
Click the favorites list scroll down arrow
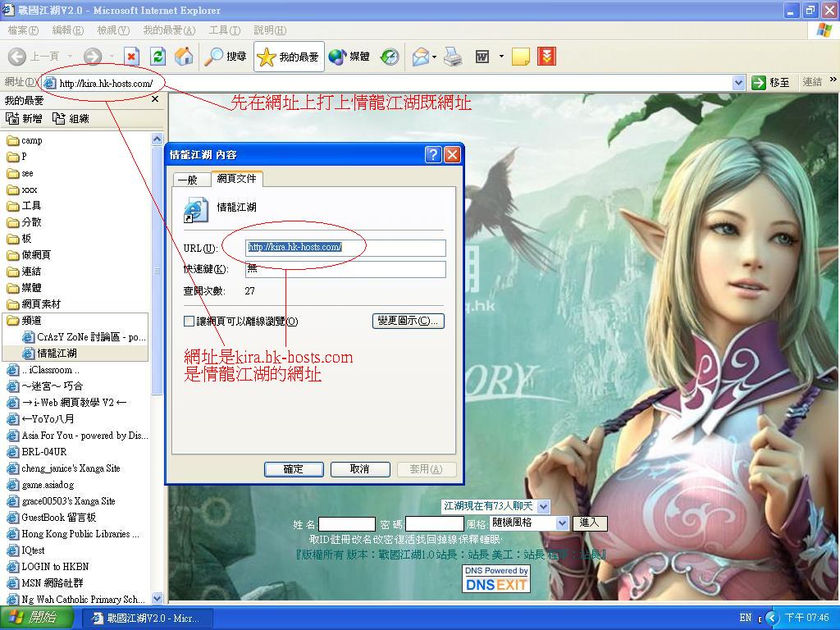[157, 598]
